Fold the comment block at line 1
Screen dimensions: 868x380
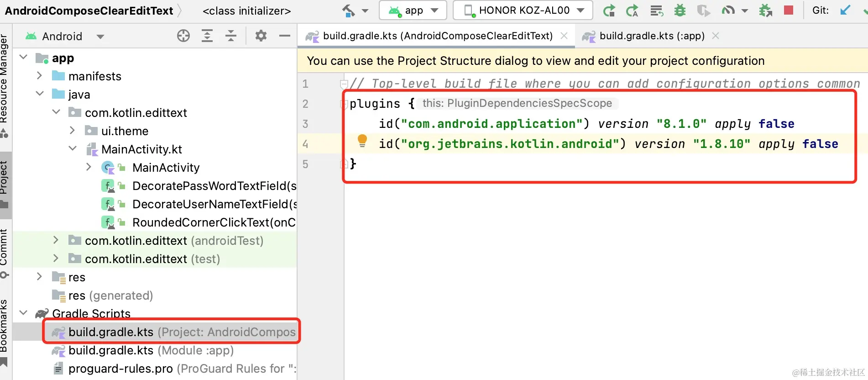[344, 84]
